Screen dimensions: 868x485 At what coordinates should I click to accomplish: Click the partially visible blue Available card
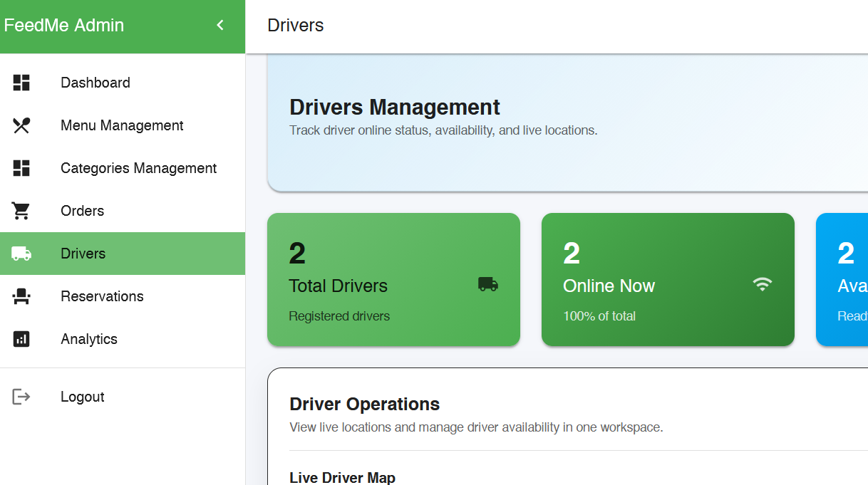tap(842, 279)
